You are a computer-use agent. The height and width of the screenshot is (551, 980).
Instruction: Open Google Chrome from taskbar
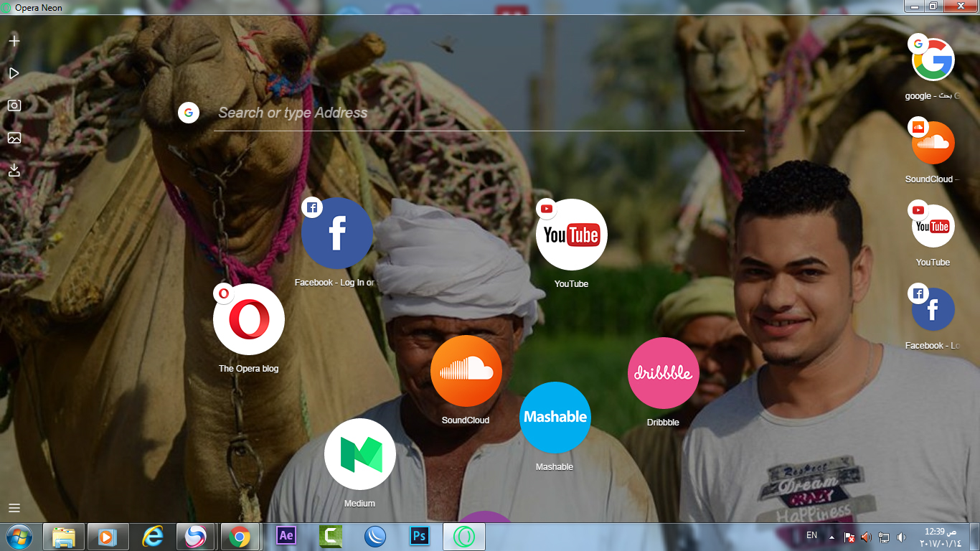(x=240, y=537)
